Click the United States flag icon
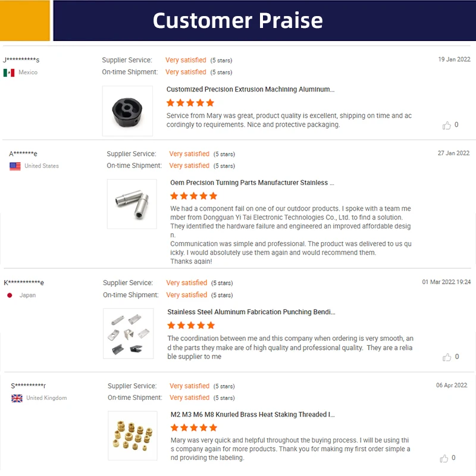The width and height of the screenshot is (476, 476). (x=15, y=166)
